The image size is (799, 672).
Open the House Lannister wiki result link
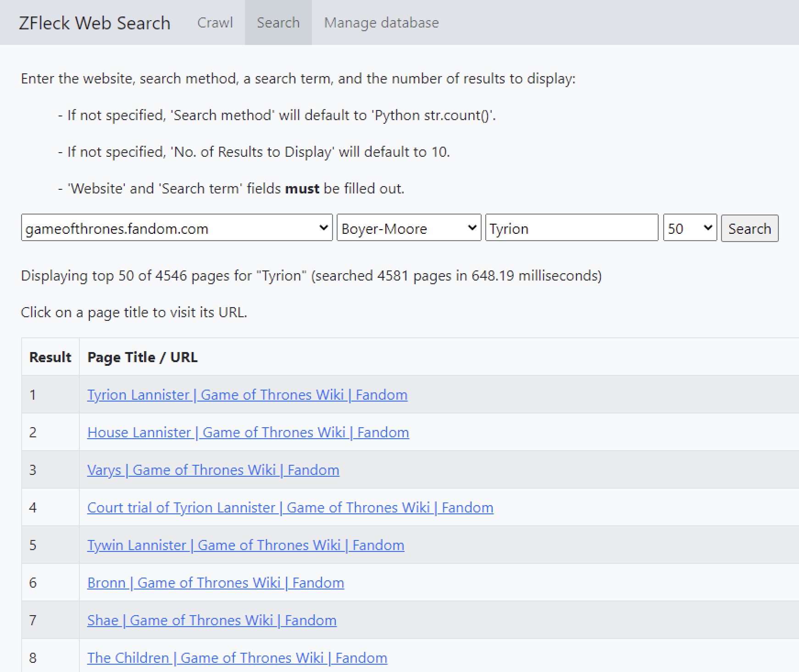point(248,432)
